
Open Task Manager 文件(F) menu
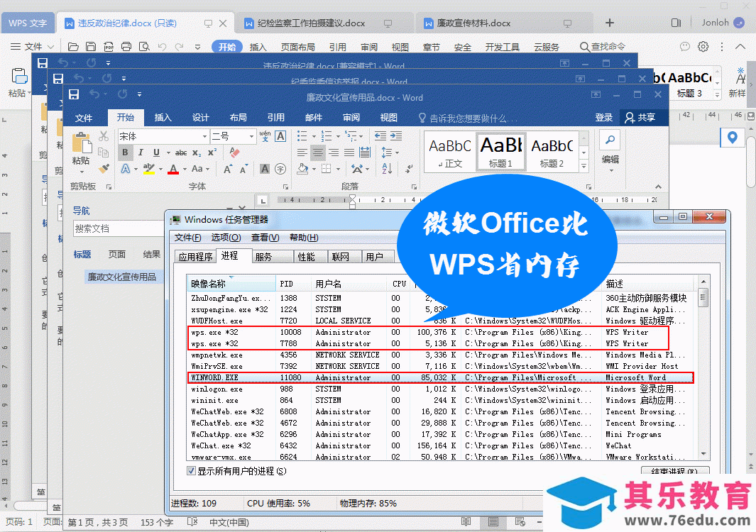coord(187,238)
